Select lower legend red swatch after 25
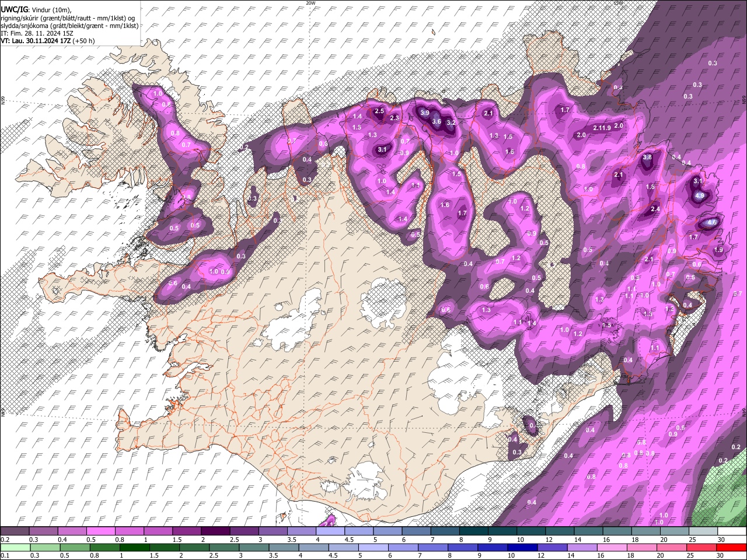Image resolution: width=747 pixels, height=560 pixels. point(730,548)
